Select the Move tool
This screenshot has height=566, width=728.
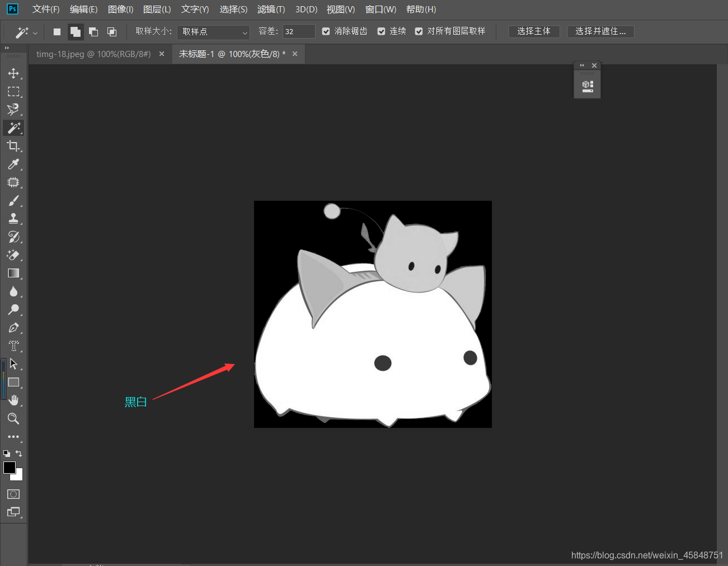point(13,73)
